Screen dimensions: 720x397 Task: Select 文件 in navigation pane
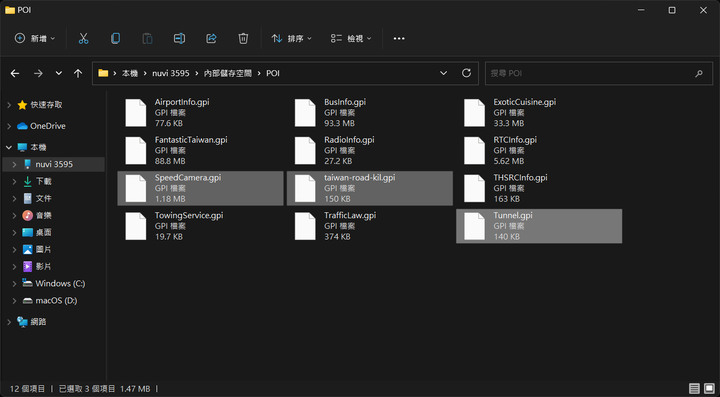(44, 198)
